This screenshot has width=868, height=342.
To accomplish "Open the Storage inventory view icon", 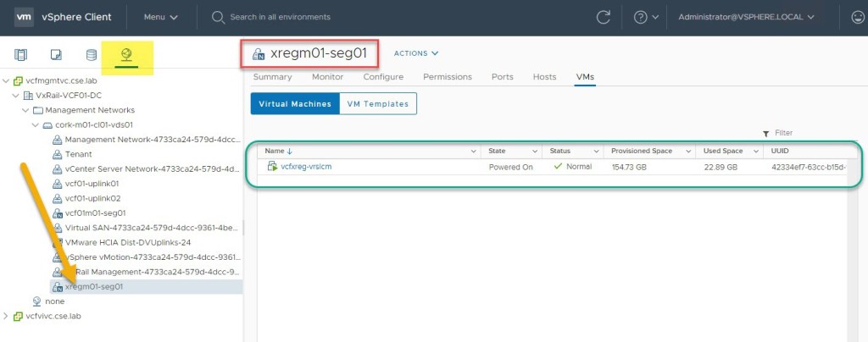I will coord(91,56).
